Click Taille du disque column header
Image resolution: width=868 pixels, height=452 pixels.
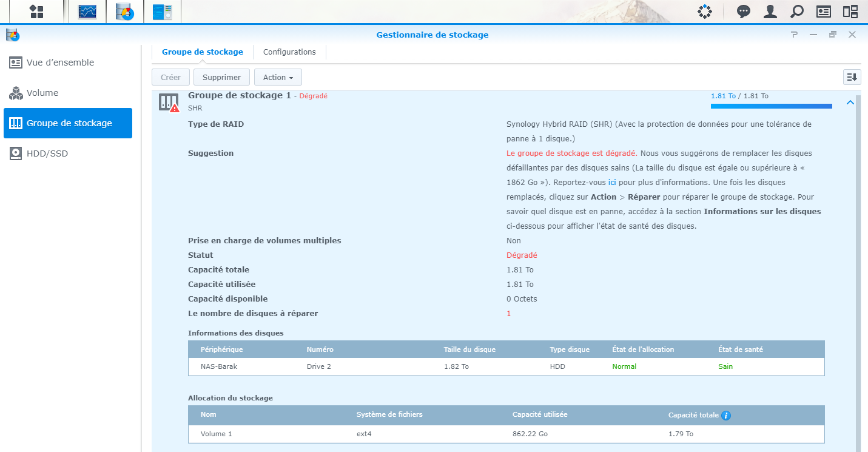[469, 349]
